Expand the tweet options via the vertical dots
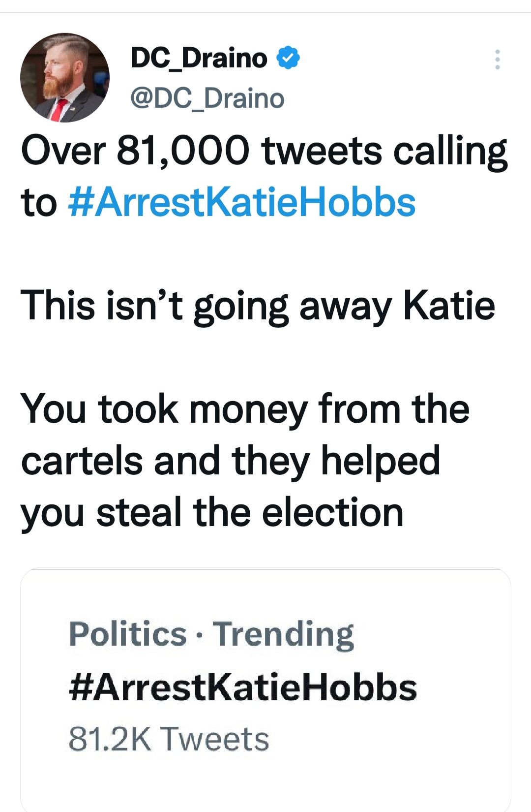Screen dimensions: 531x812 coord(498,58)
